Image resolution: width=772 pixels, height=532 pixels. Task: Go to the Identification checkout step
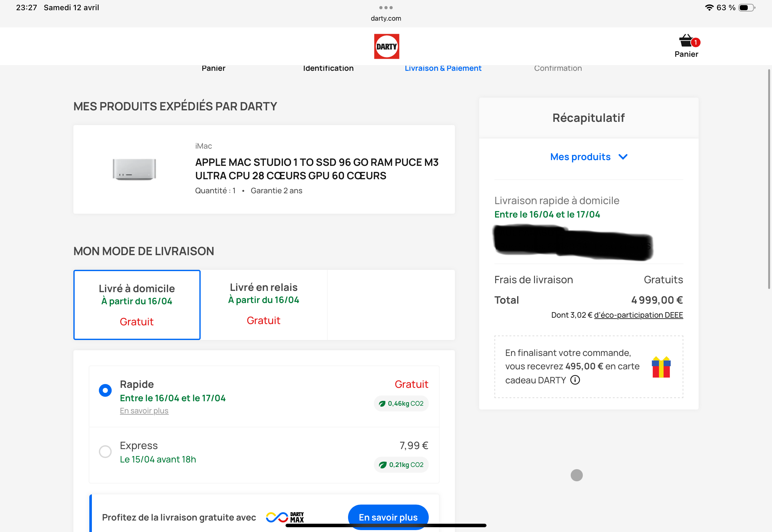click(328, 68)
